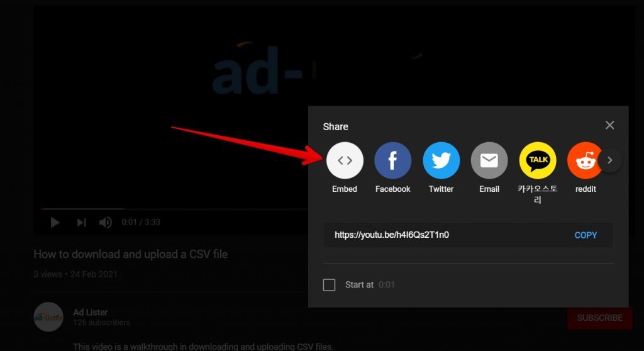
Task: Share the video on Twitter
Action: tap(441, 160)
